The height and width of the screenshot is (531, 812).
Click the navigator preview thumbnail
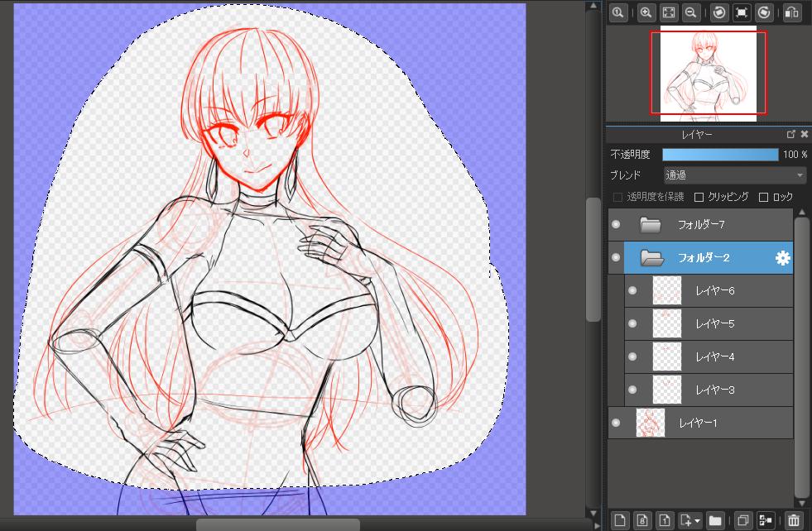pyautogui.click(x=709, y=73)
